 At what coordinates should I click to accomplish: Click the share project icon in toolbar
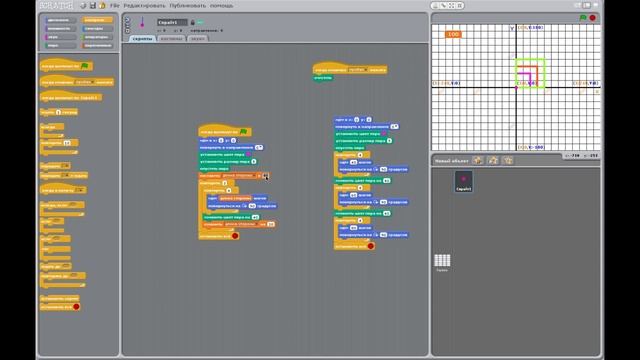102,6
